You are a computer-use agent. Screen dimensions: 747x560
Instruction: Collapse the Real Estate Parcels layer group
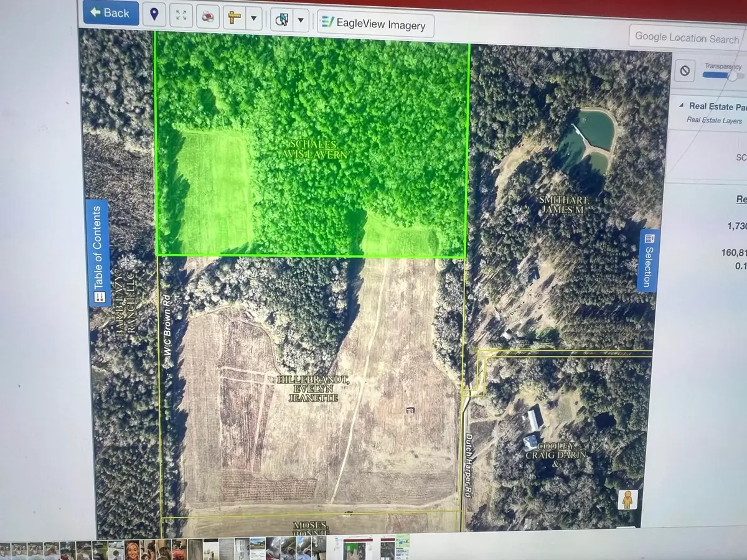point(682,106)
